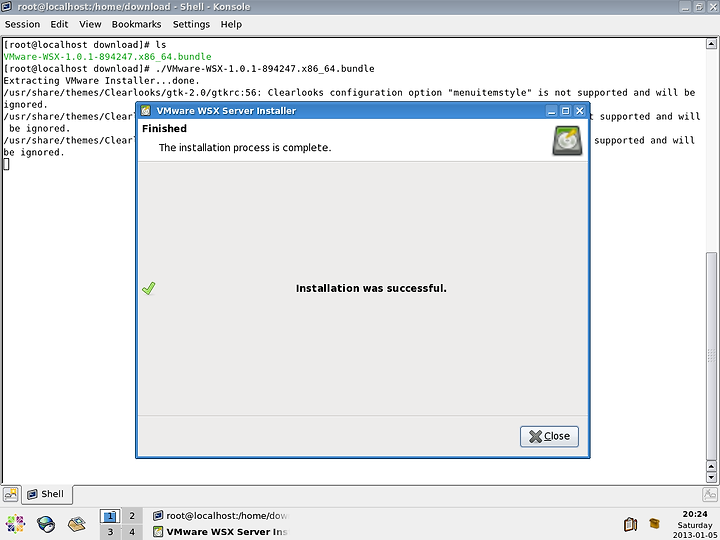Minimize the VMware WSX Server Installer window
Image resolution: width=720 pixels, height=540 pixels.
pos(551,111)
